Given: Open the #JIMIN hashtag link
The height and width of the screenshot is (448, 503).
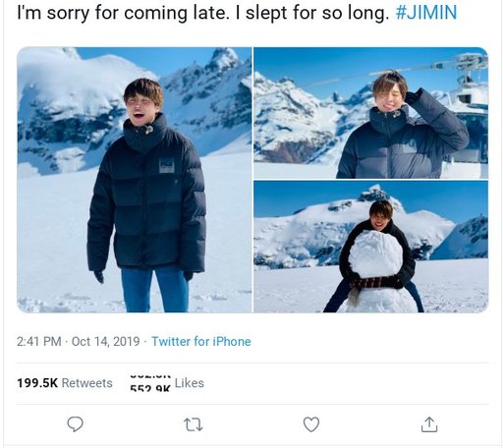Looking at the screenshot, I should pos(426,13).
